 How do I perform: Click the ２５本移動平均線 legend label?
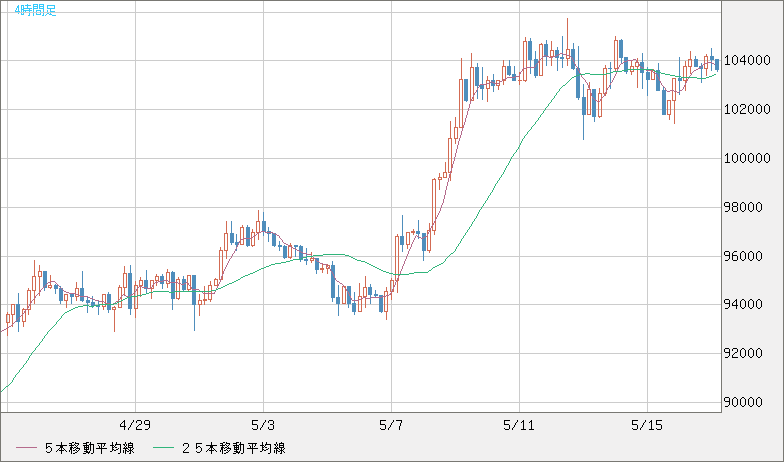pyautogui.click(x=234, y=448)
